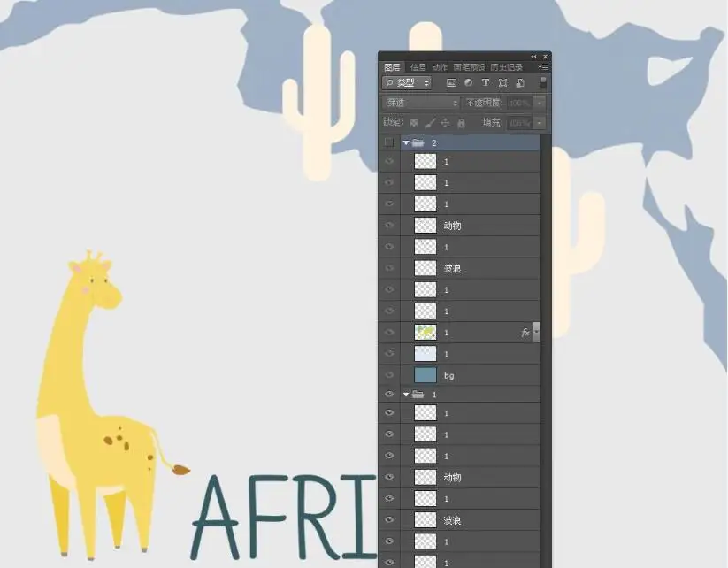Toggle eye of the fx map layer
Screen dimensions: 728x568
pyautogui.click(x=389, y=332)
